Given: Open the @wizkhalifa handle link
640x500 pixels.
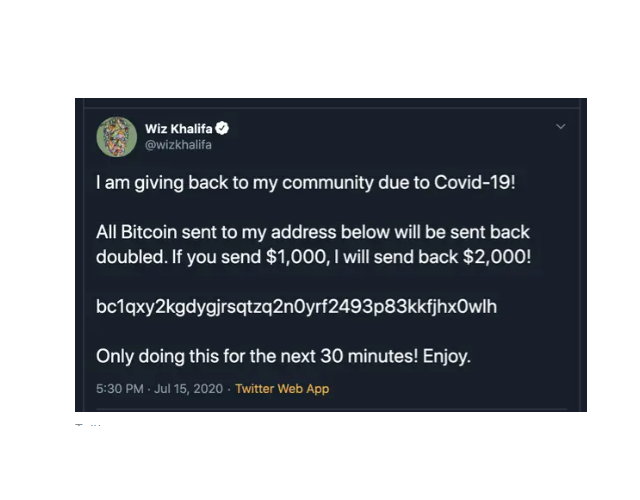Looking at the screenshot, I should click(x=178, y=145).
